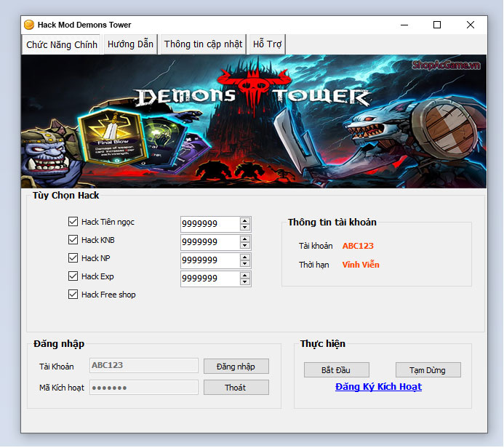
Task: Toggle the Hack KNB checkbox
Action: click(73, 240)
